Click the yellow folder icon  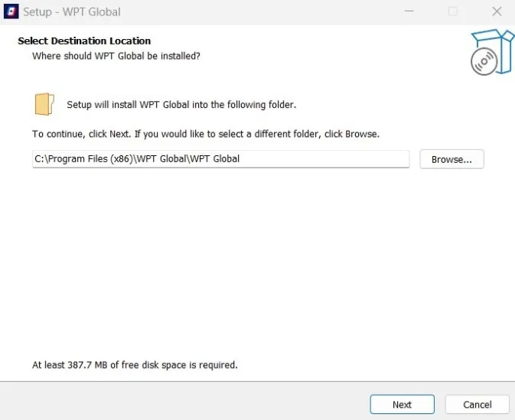(x=44, y=104)
